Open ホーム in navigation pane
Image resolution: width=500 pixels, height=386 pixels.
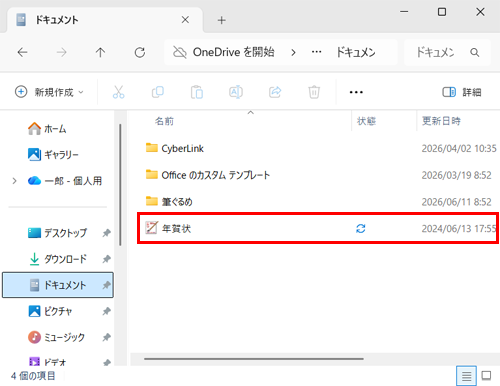[47, 129]
